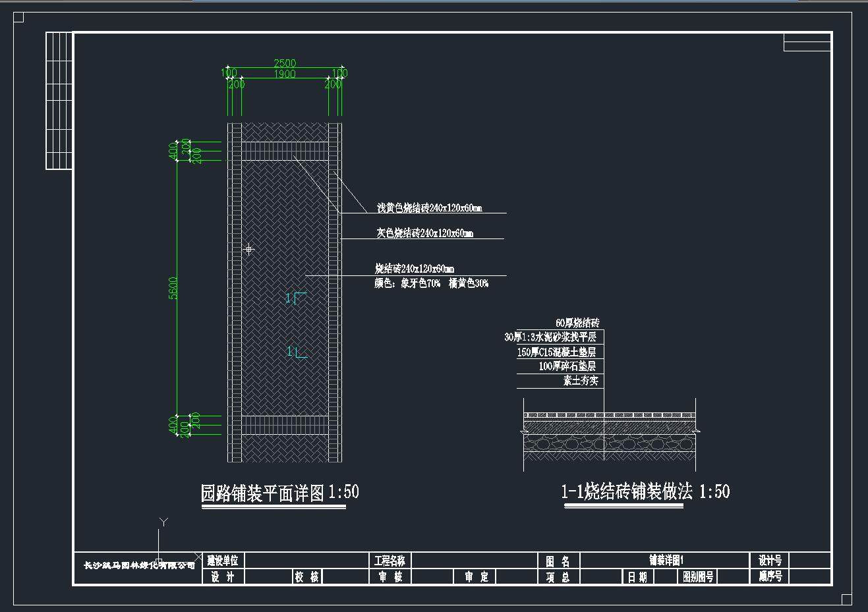The height and width of the screenshot is (612, 868).
Task: Select the 图别图号 title block cell
Action: [698, 577]
